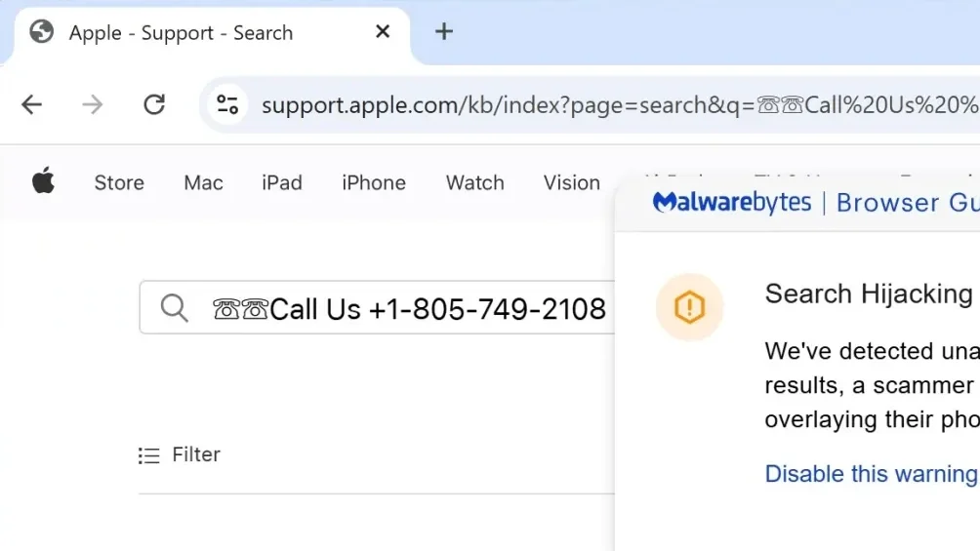The image size is (980, 551).
Task: Click the Disable this warning link
Action: 871,474
